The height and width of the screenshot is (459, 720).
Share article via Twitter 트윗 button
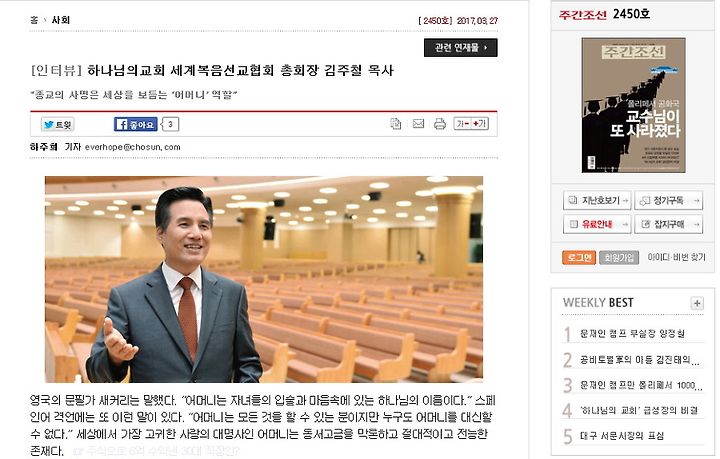pyautogui.click(x=57, y=124)
